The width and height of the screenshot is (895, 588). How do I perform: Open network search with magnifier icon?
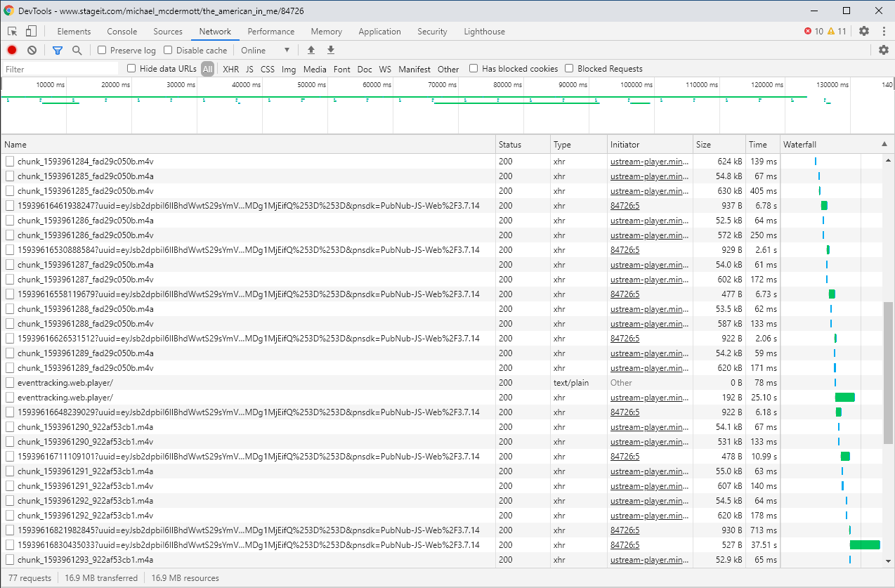(77, 51)
